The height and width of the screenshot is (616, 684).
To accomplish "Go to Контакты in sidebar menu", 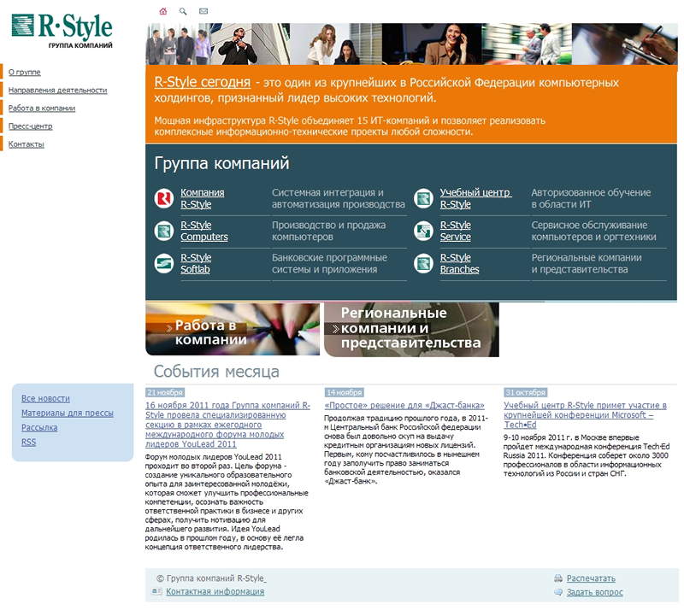I will (27, 144).
